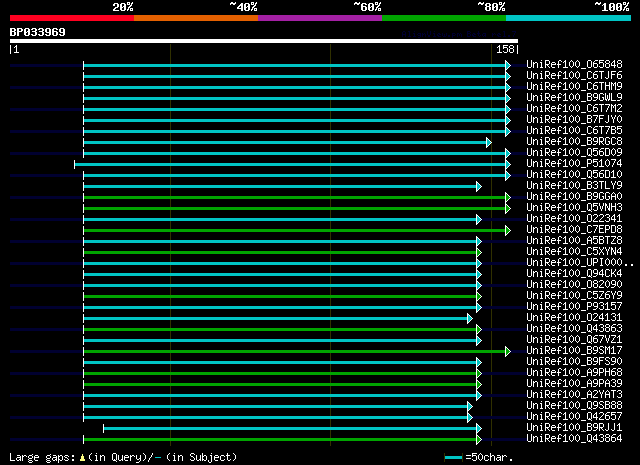The image size is (640, 465).
Task: Click the green arrowhead ending the Q43864 bar
Action: (479, 440)
